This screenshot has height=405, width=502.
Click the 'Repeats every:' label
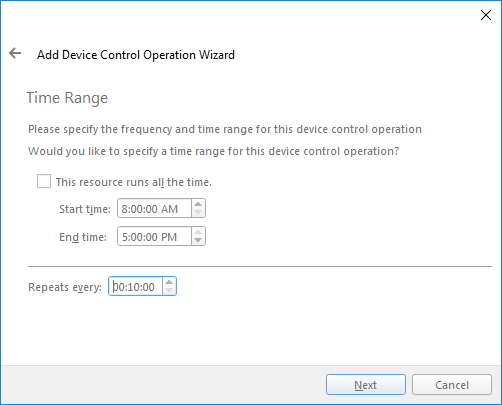[65, 287]
